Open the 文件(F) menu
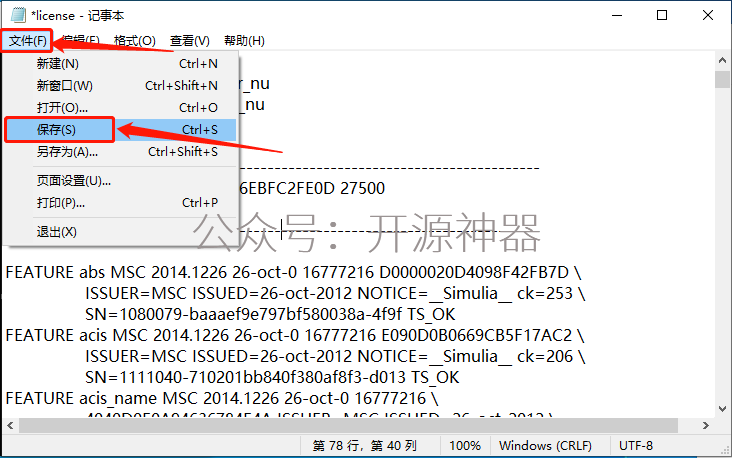This screenshot has height=458, width=732. point(28,41)
